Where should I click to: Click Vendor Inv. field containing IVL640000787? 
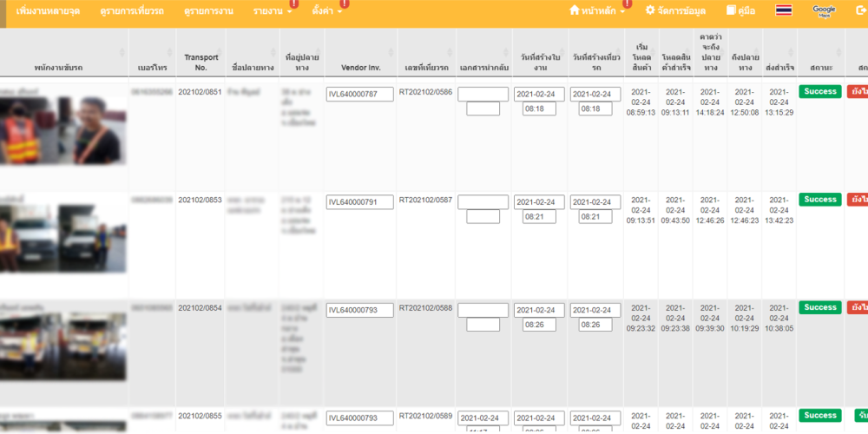359,94
